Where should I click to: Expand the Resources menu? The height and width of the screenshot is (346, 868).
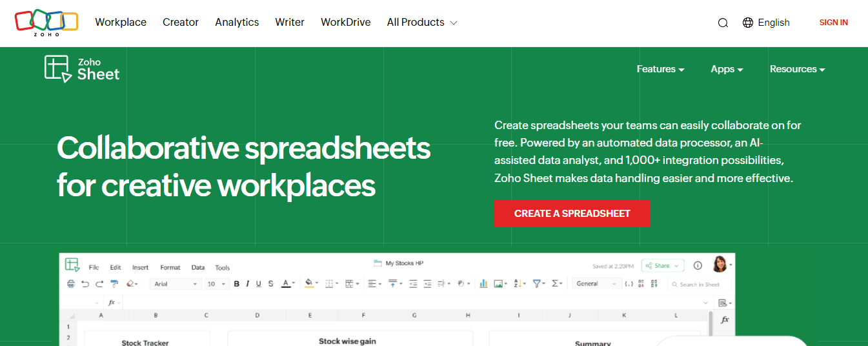coord(797,69)
